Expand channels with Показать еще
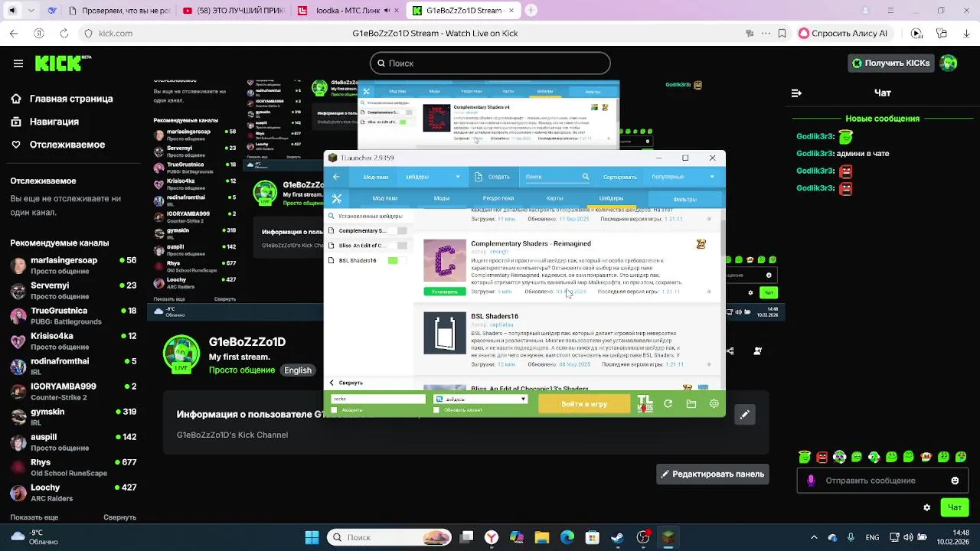The width and height of the screenshot is (980, 551). (34, 517)
